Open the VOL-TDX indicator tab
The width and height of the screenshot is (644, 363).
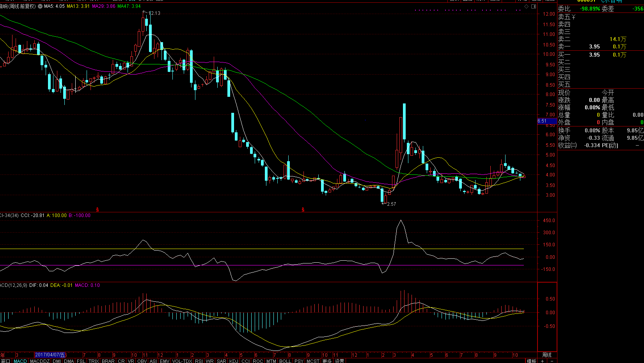point(182,361)
